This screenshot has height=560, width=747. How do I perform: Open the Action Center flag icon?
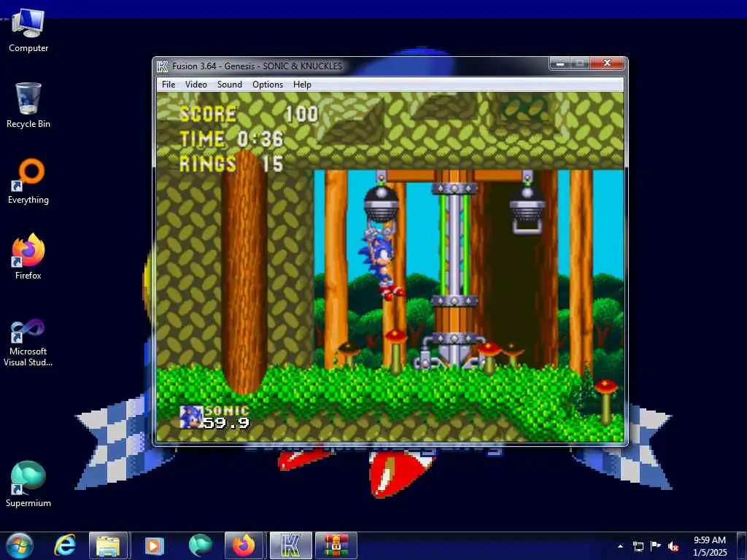click(x=656, y=546)
